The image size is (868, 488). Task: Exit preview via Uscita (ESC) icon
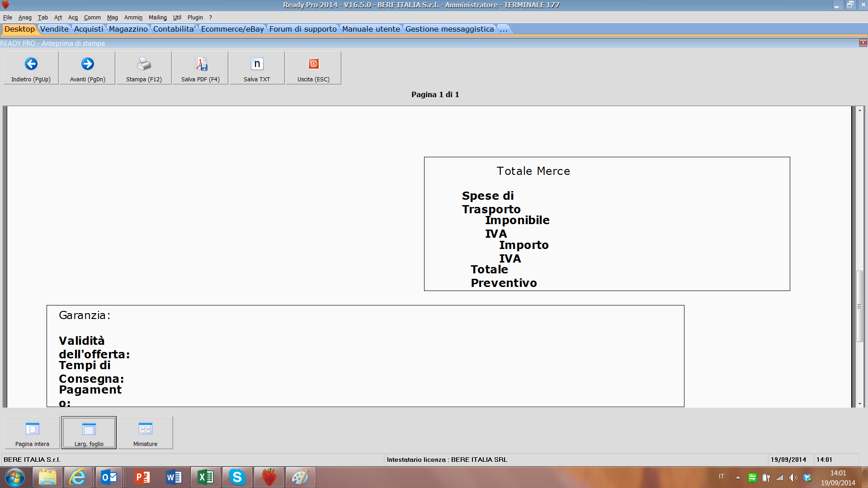313,64
